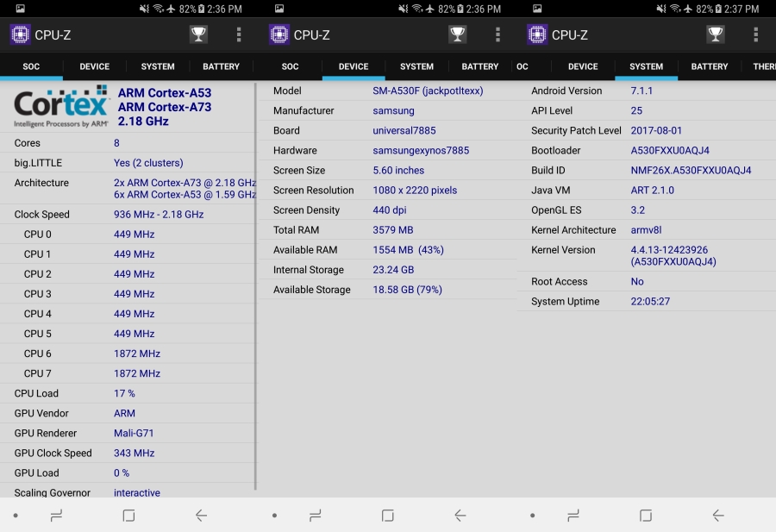This screenshot has width=776, height=532.
Task: Select the DEVICE tab on the Device screen
Action: pos(354,66)
